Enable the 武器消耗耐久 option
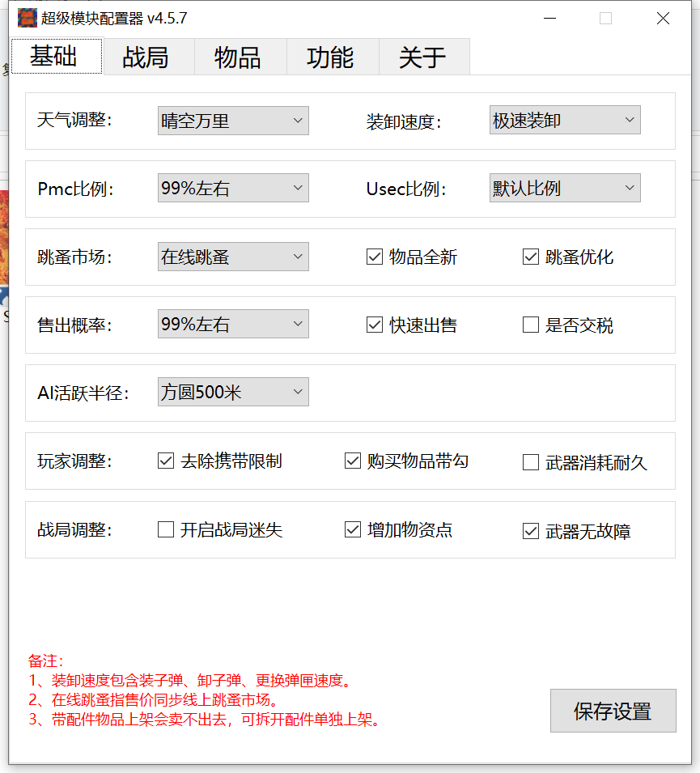This screenshot has height=773, width=700. click(x=530, y=461)
